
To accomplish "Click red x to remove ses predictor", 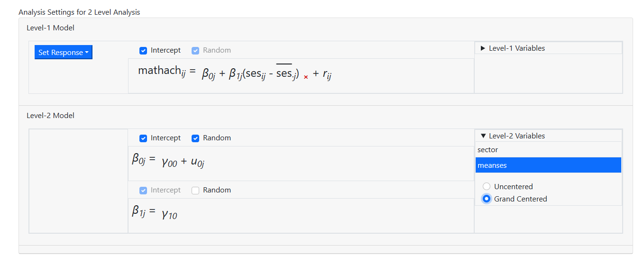I will tap(306, 77).
